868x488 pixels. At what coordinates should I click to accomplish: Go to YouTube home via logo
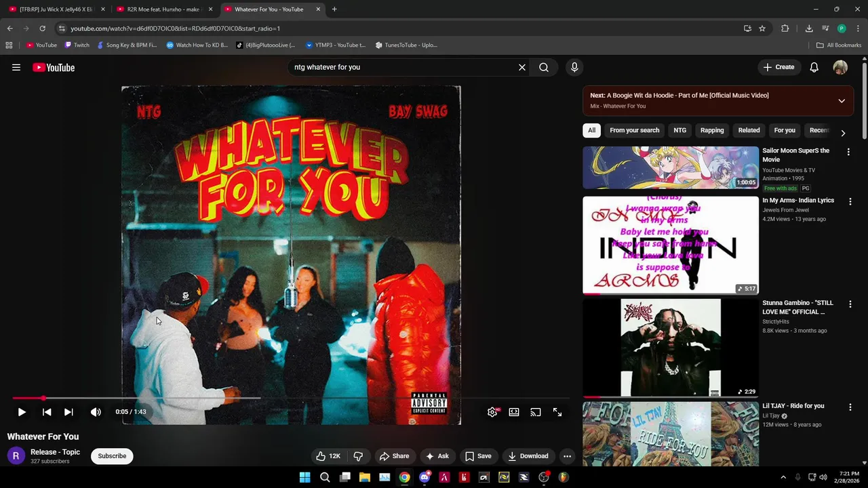pos(54,67)
